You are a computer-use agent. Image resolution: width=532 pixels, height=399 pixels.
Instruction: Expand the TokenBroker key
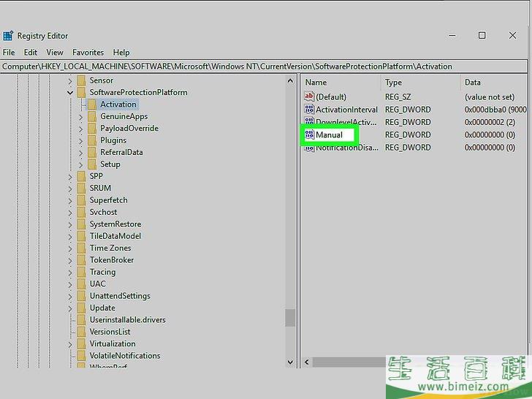(x=70, y=260)
